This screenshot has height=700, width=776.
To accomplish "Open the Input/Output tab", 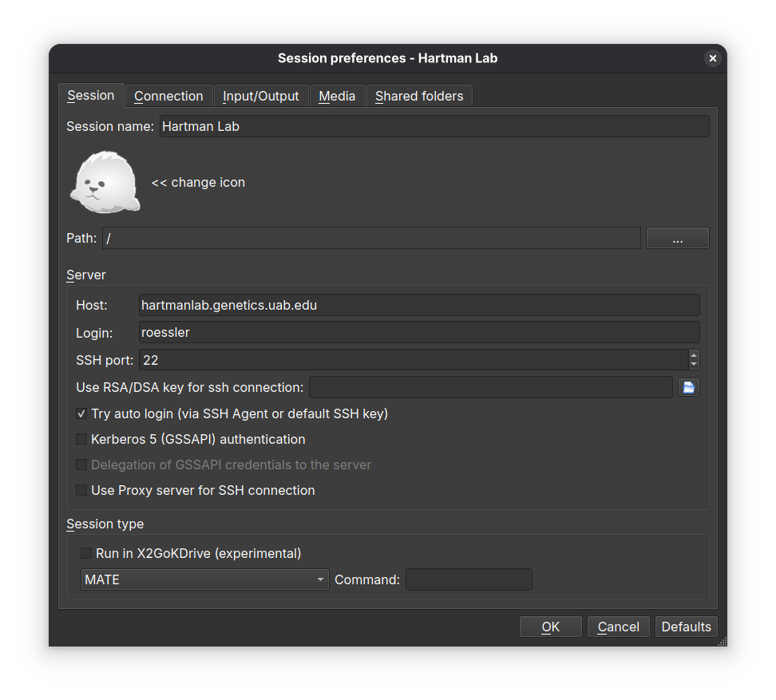I will (260, 96).
